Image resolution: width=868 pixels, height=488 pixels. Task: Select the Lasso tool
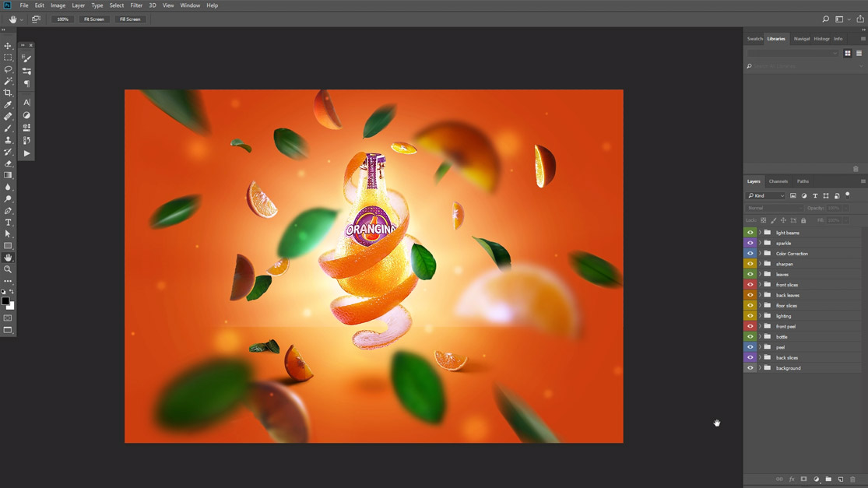pyautogui.click(x=8, y=70)
